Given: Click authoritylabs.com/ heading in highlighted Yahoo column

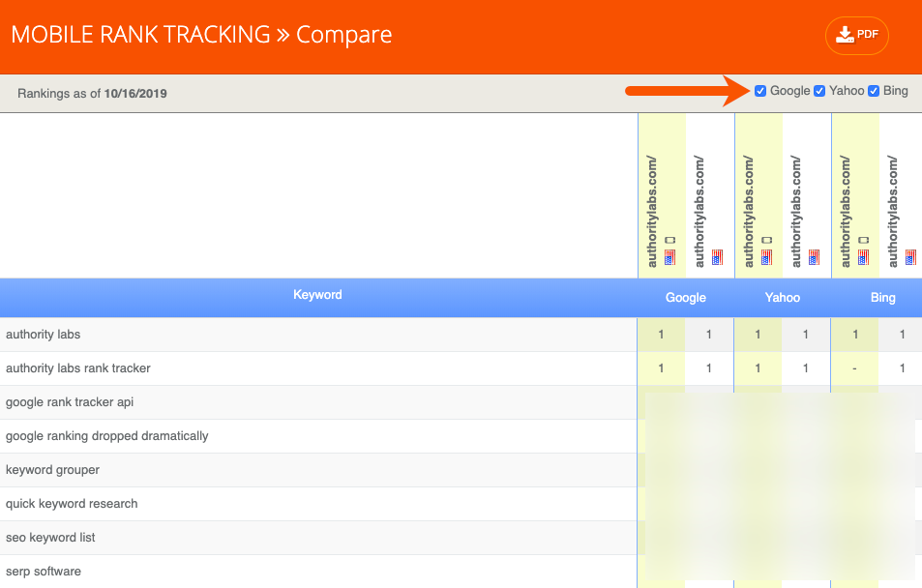Looking at the screenshot, I should tap(749, 212).
